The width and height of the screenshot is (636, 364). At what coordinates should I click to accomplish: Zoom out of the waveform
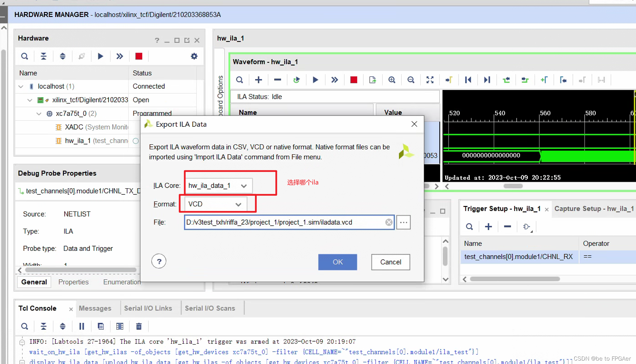[x=411, y=80]
